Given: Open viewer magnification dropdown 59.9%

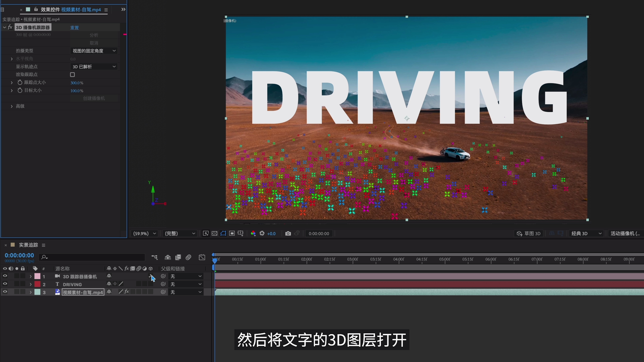Looking at the screenshot, I should click(144, 233).
